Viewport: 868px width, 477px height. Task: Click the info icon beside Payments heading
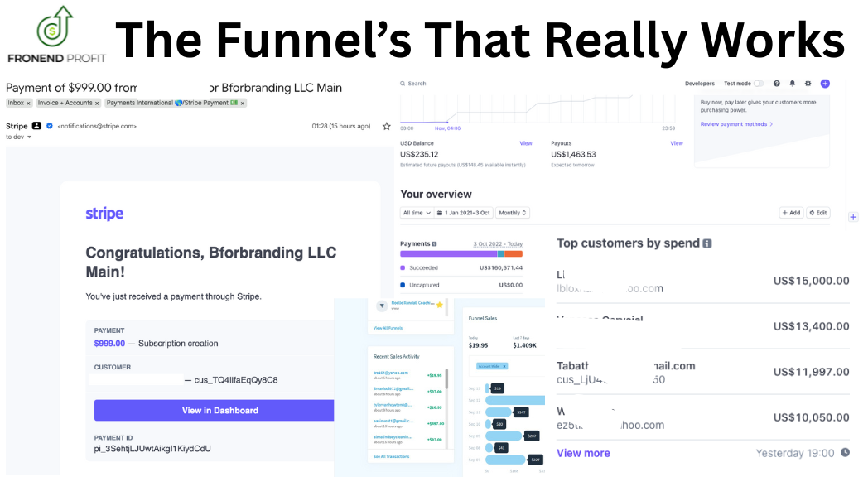(434, 244)
